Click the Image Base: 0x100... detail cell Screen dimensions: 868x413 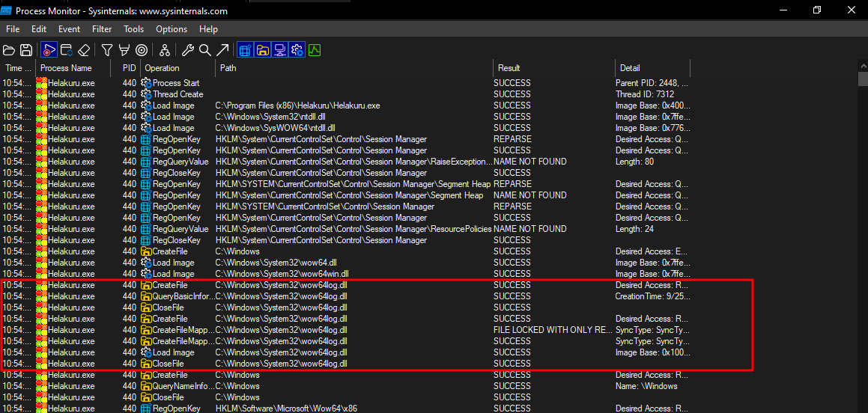pyautogui.click(x=652, y=352)
